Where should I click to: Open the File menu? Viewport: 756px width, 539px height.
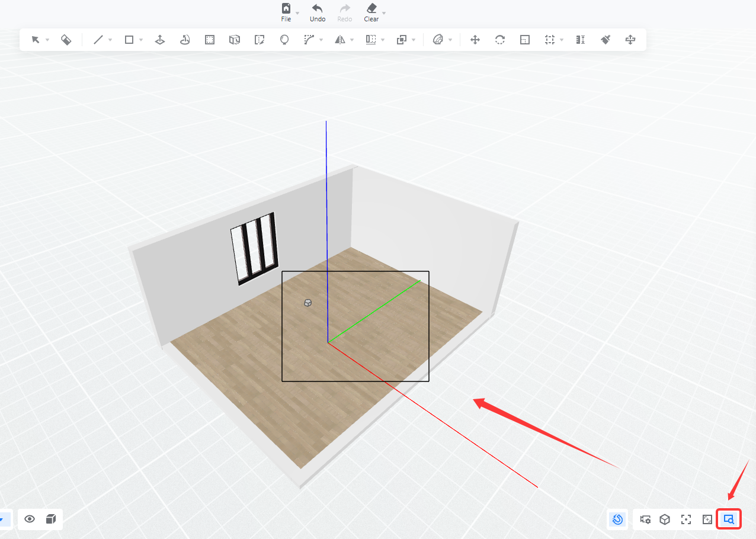[286, 12]
